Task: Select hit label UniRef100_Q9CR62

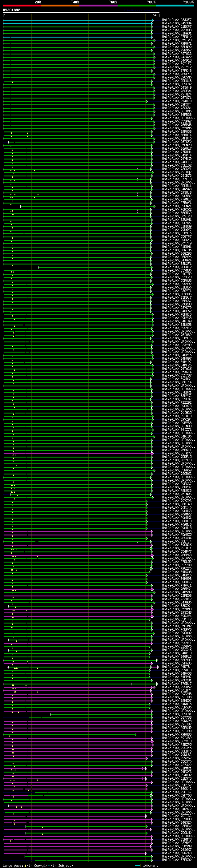Action: click(x=177, y=474)
